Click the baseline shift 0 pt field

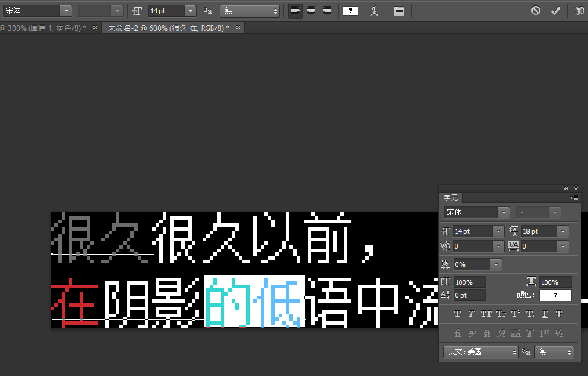point(470,295)
